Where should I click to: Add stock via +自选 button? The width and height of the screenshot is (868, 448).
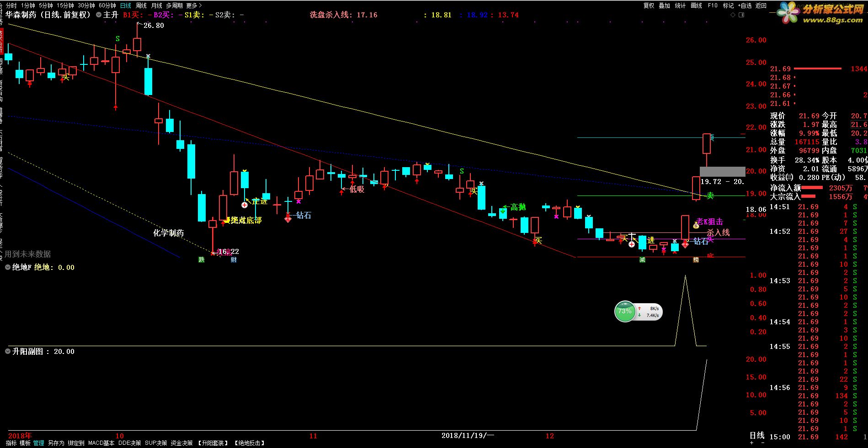pos(745,5)
